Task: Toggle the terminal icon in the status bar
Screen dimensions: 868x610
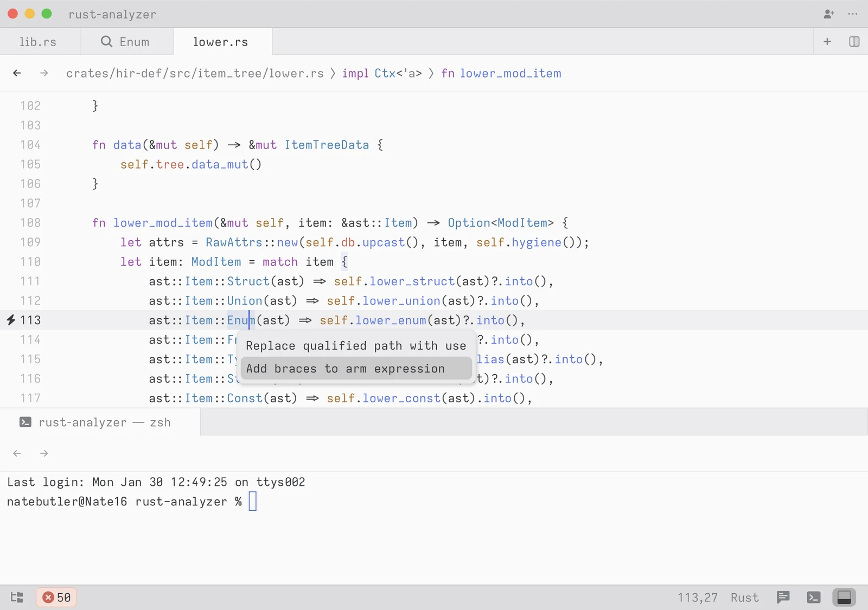Action: click(813, 597)
